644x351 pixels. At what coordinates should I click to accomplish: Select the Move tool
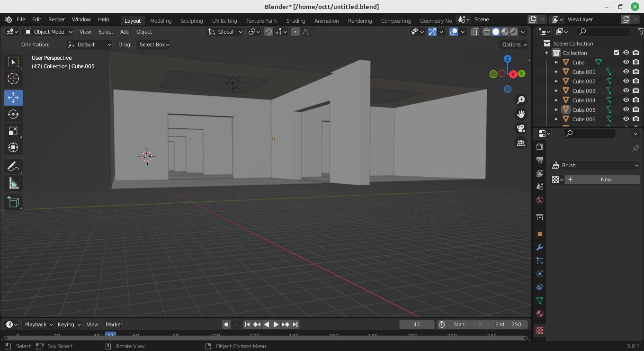(x=13, y=98)
